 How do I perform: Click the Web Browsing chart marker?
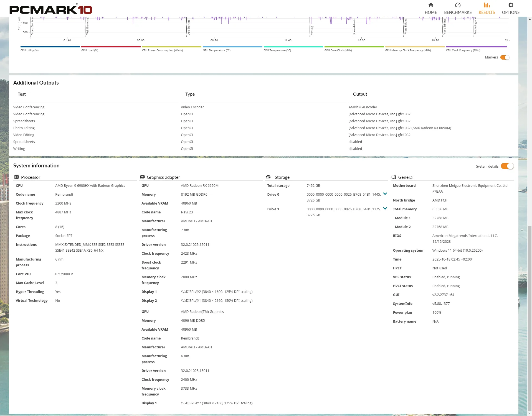click(x=87, y=26)
